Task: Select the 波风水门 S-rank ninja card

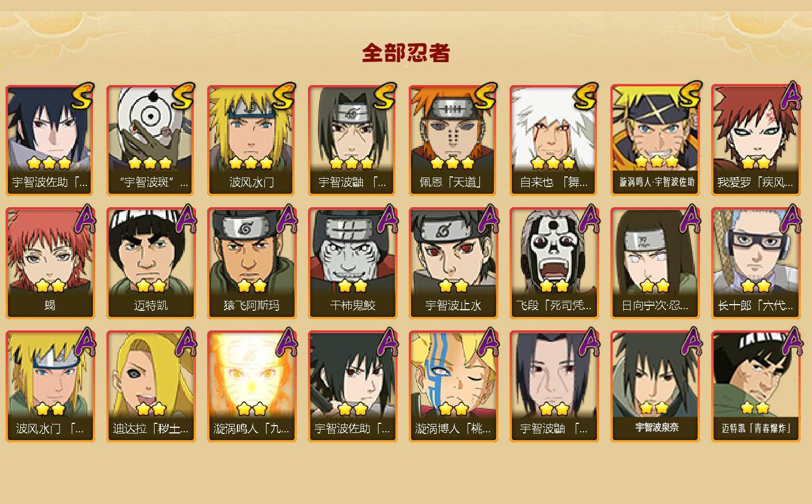Action: [251, 140]
